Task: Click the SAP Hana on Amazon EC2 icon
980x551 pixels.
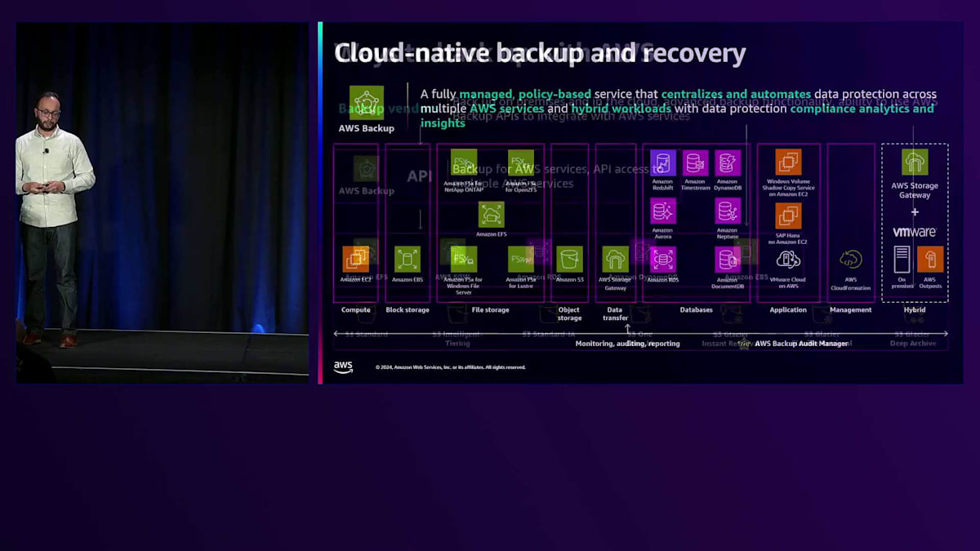Action: 788,216
